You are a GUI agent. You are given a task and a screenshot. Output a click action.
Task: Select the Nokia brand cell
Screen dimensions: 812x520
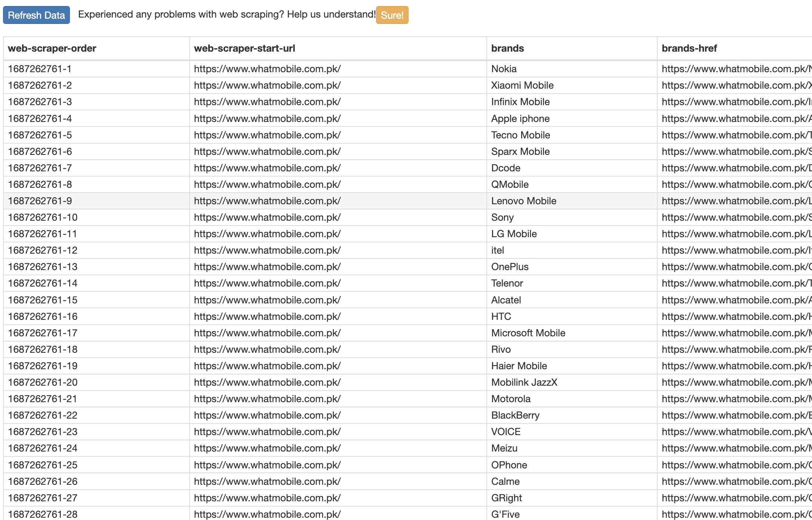coord(572,69)
